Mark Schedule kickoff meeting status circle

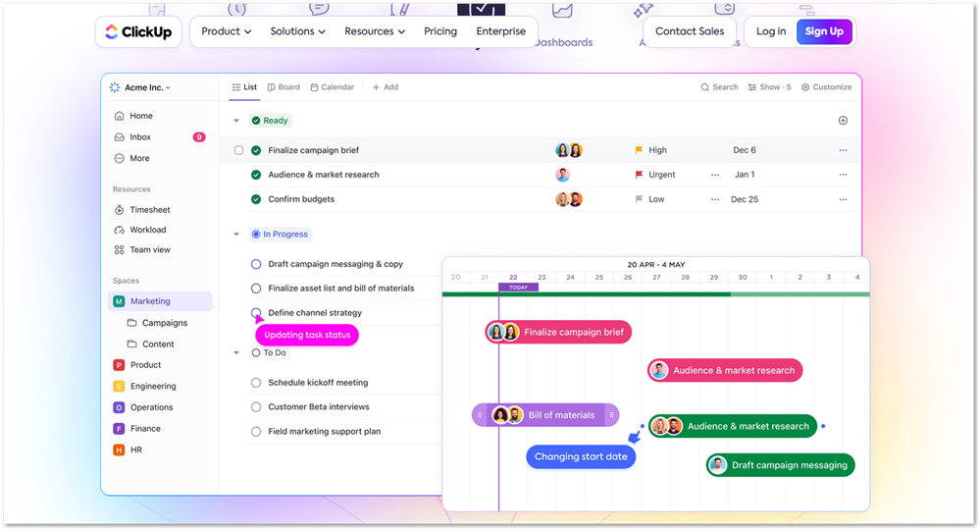[256, 383]
